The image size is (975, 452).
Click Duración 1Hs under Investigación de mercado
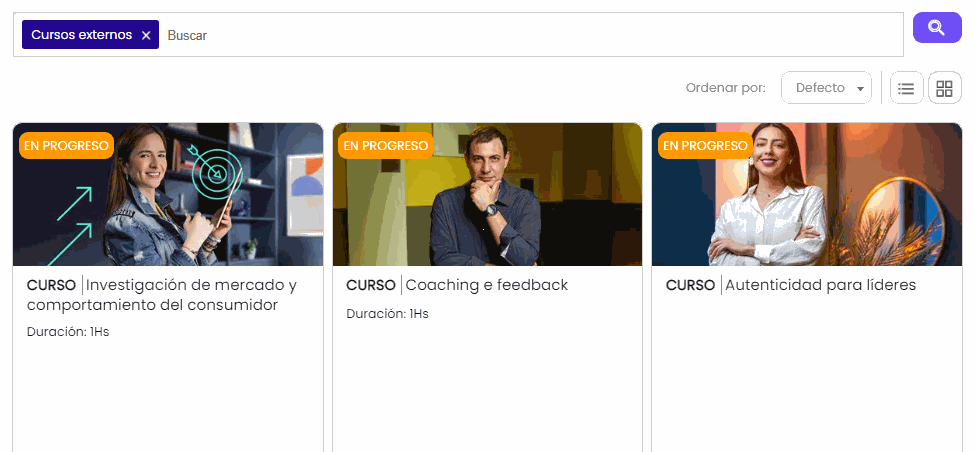click(68, 332)
